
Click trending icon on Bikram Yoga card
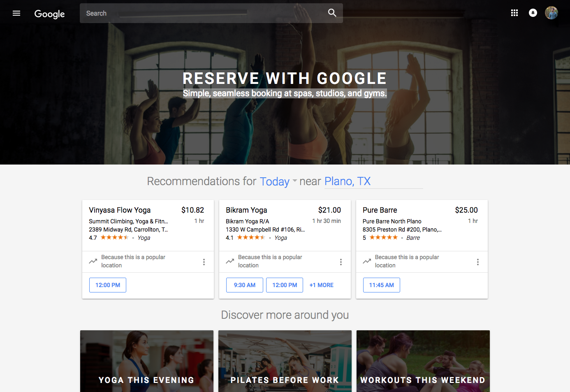[230, 261]
